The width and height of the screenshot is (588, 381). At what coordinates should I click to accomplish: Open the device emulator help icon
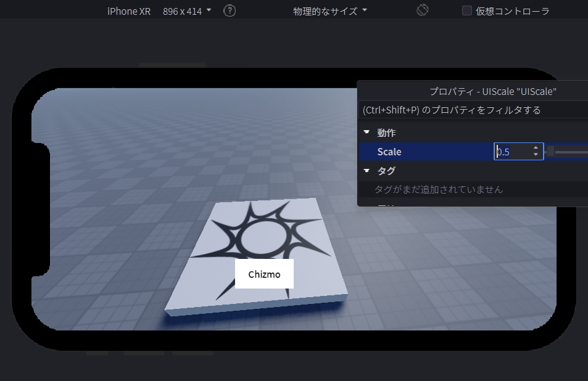coord(230,11)
